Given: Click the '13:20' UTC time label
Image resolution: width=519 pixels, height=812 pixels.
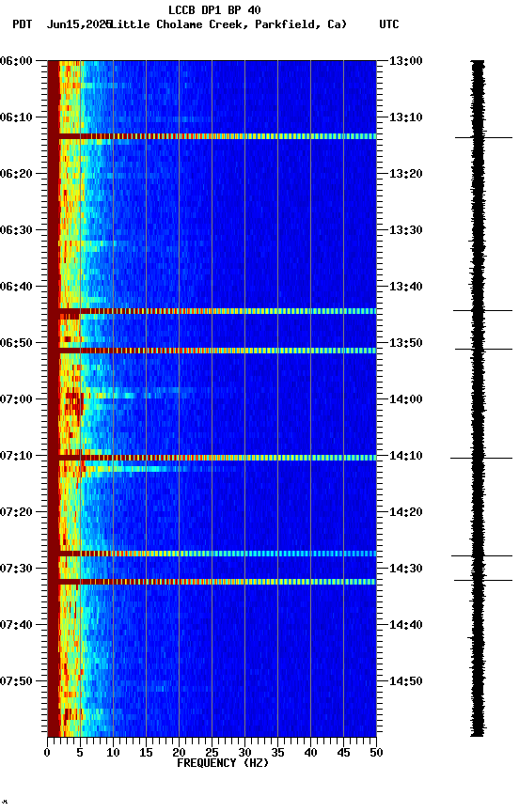Looking at the screenshot, I should click(406, 174).
